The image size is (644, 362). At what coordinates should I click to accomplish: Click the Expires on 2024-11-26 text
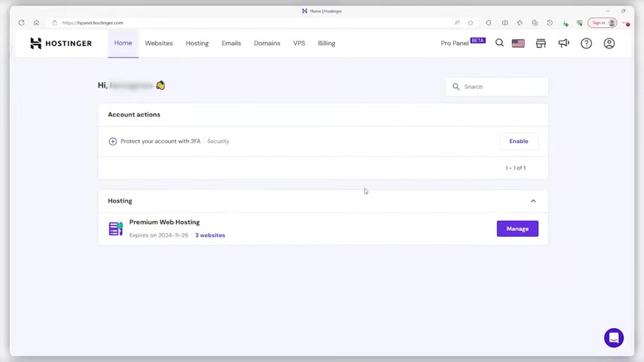pos(158,235)
